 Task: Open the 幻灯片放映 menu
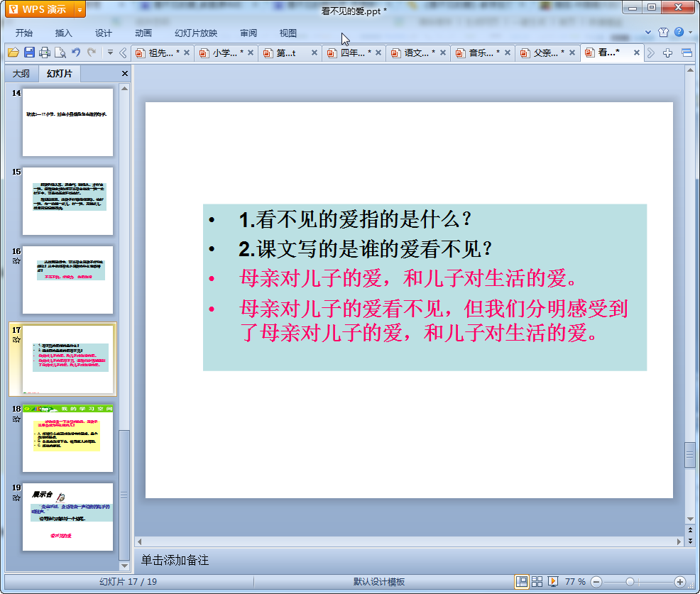click(196, 33)
